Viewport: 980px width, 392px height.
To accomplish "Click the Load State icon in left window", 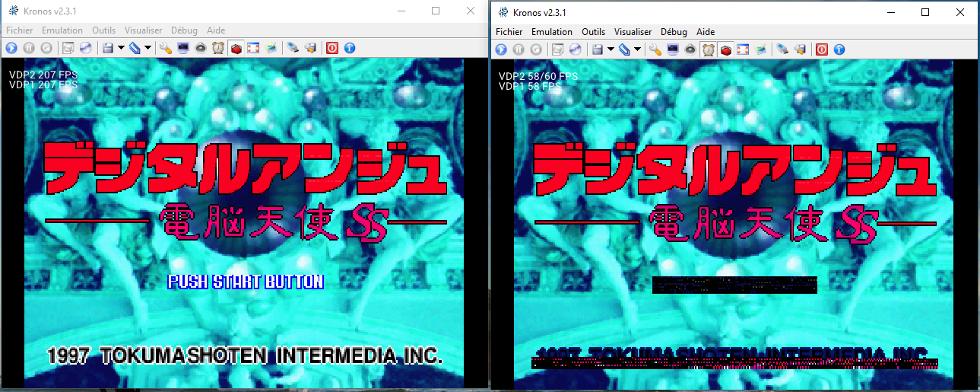I will point(135,48).
